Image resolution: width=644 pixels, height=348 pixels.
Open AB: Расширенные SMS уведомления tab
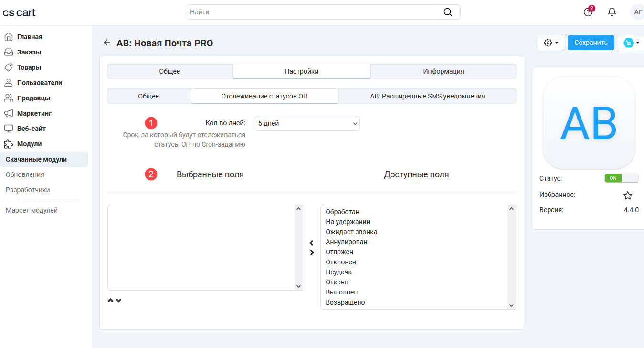pos(427,96)
